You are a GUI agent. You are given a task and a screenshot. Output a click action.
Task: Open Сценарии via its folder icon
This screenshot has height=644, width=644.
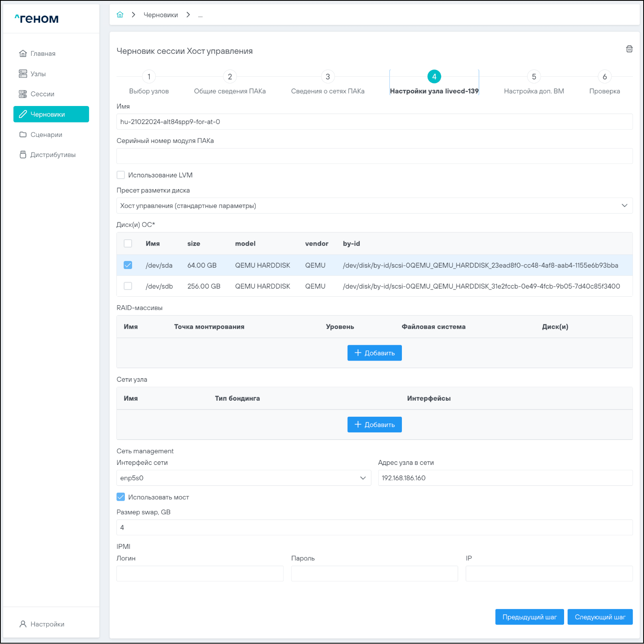23,135
